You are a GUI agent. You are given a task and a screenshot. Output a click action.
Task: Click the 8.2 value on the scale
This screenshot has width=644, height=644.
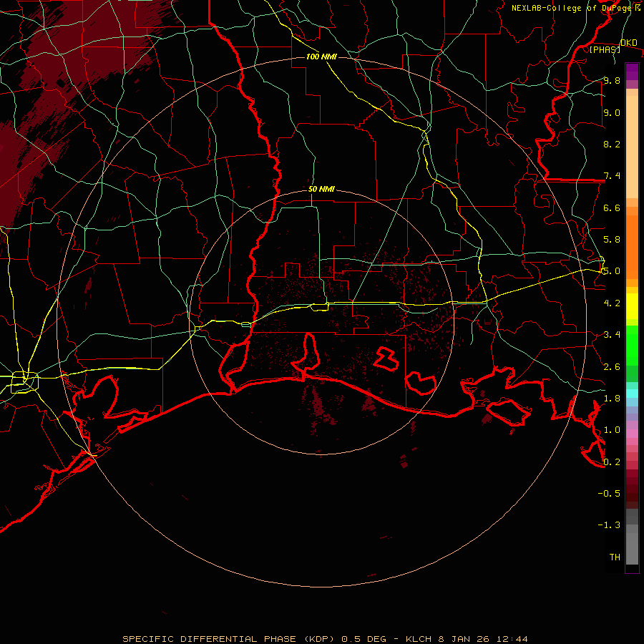click(x=612, y=144)
